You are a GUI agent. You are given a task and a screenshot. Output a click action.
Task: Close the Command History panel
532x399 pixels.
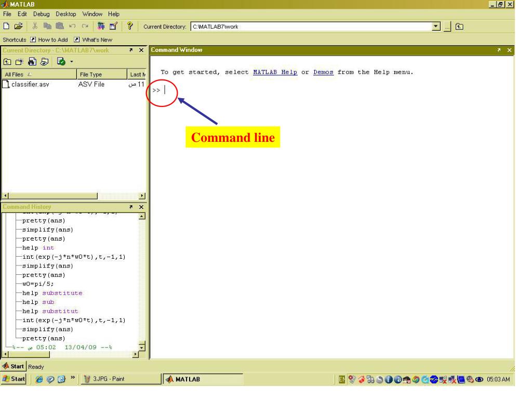tap(141, 207)
